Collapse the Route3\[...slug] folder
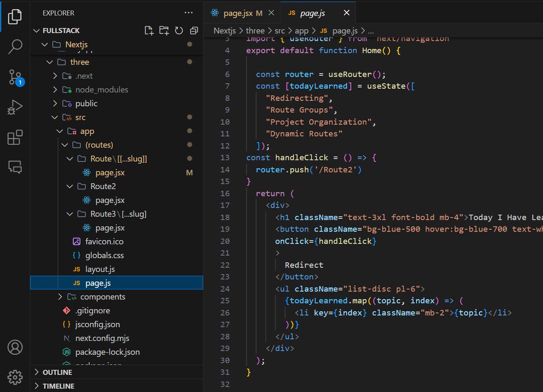Screen dimensions: 543x392 click(x=116, y=214)
